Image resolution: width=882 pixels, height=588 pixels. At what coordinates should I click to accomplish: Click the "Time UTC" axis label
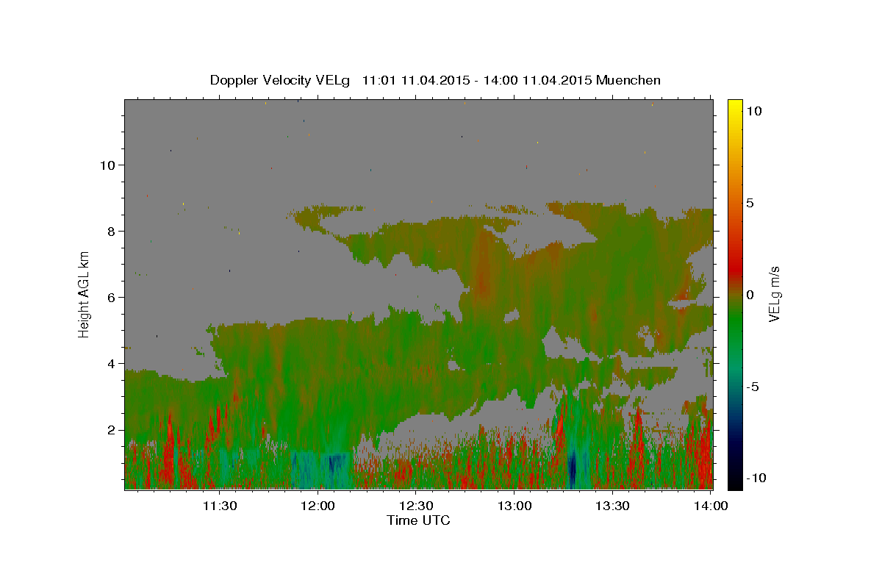(x=418, y=520)
